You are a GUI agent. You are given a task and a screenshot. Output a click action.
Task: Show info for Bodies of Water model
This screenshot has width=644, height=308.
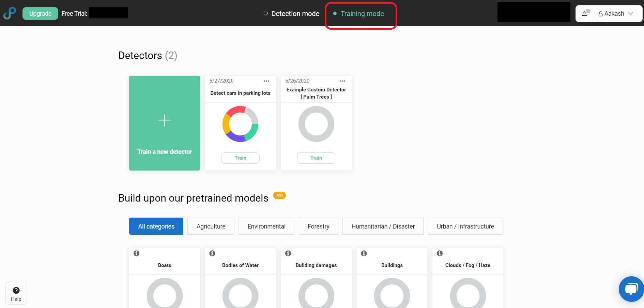(x=212, y=253)
